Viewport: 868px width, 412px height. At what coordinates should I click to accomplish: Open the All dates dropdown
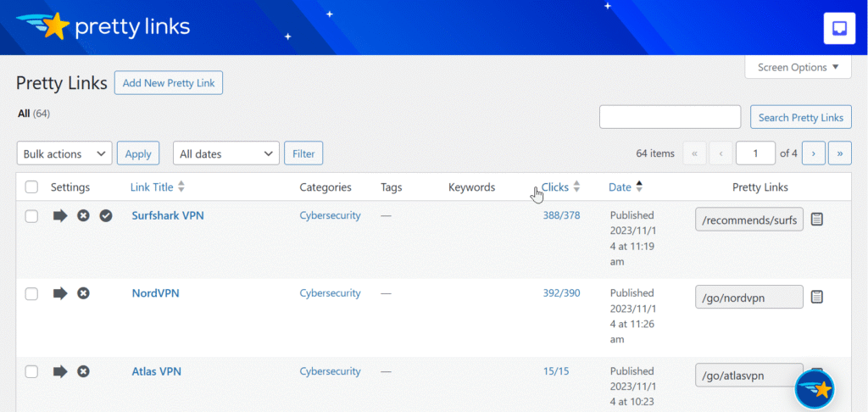pos(225,153)
